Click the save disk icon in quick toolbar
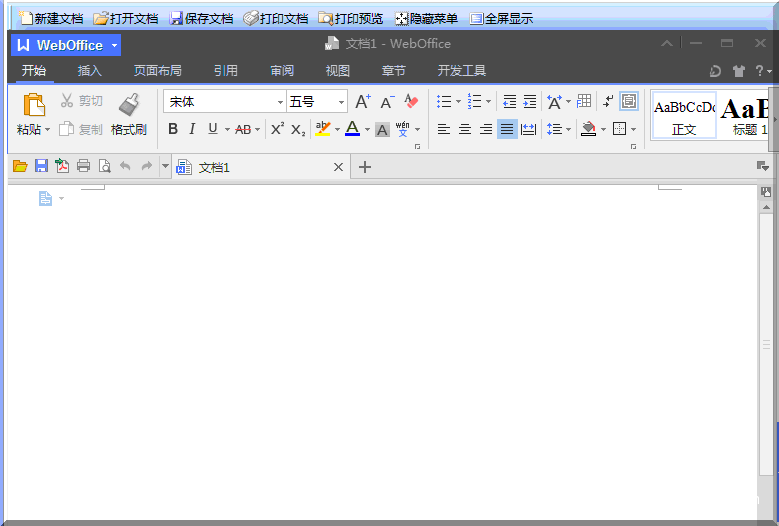This screenshot has height=526, width=779. (41, 167)
